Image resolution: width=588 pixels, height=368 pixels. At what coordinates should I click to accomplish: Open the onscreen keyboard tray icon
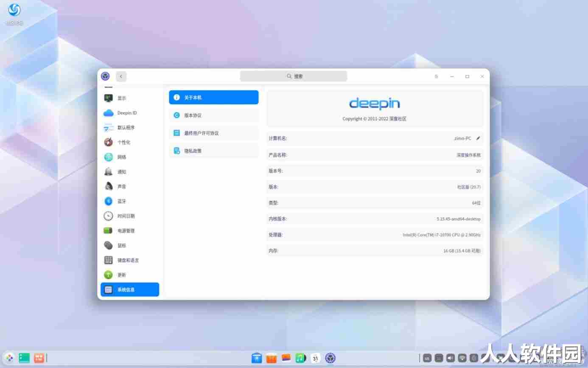pyautogui.click(x=439, y=358)
